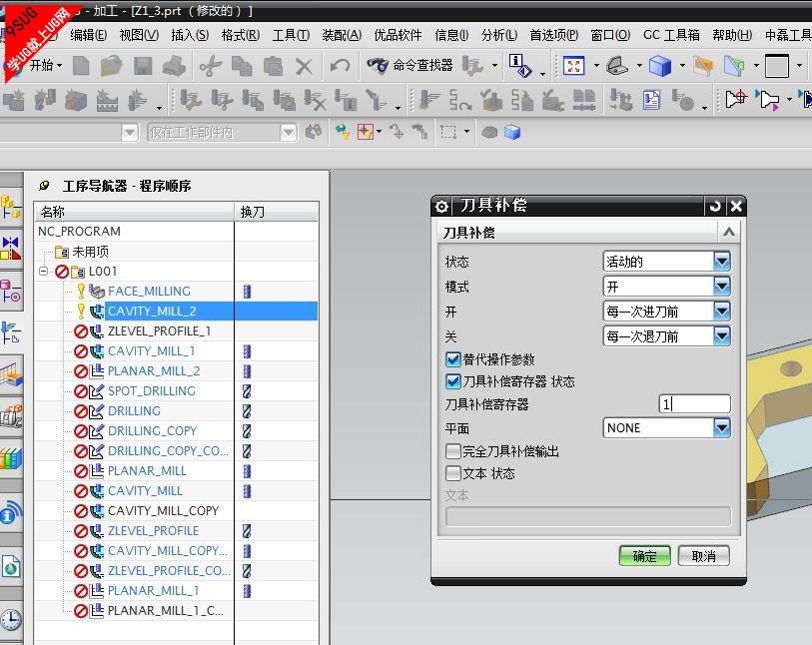Collapse the 刀具补偿 section chevron
Viewport: 812px width, 645px height.
(729, 232)
